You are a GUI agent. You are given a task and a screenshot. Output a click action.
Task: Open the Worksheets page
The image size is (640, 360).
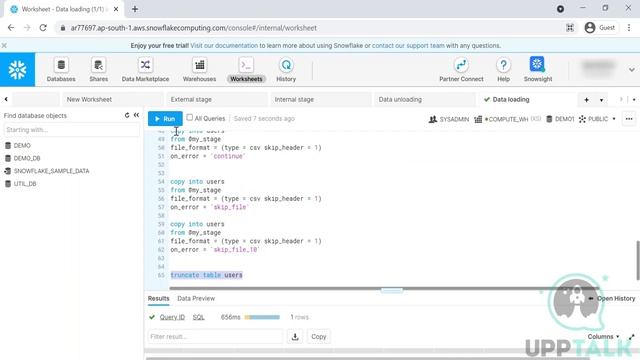(x=246, y=70)
